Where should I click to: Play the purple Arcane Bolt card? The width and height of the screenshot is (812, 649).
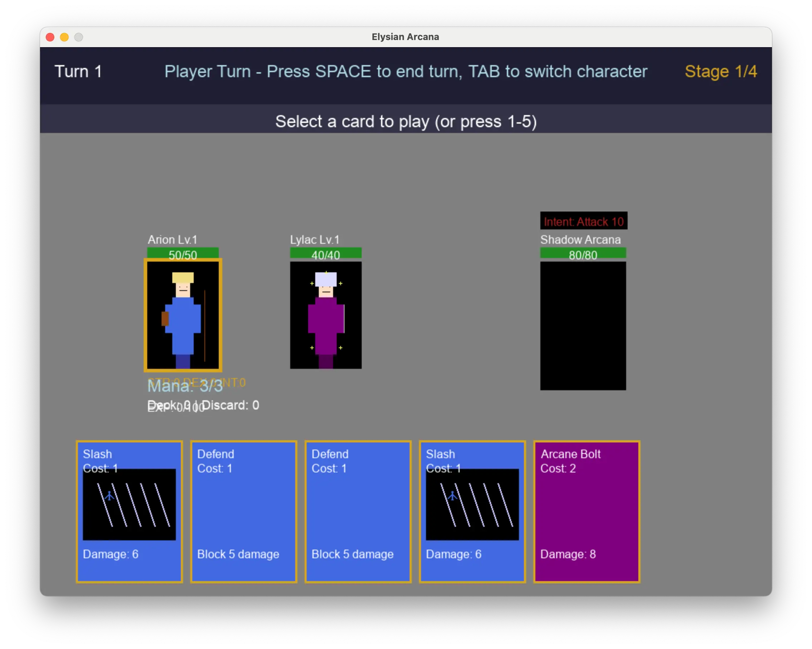[586, 511]
